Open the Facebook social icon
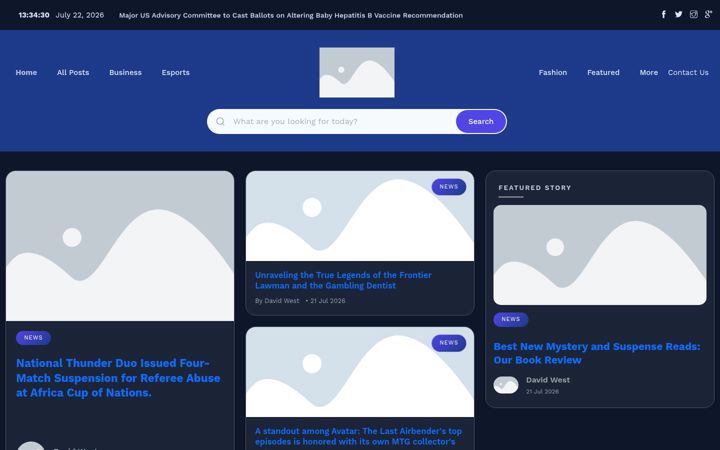The image size is (720, 450). (x=664, y=15)
